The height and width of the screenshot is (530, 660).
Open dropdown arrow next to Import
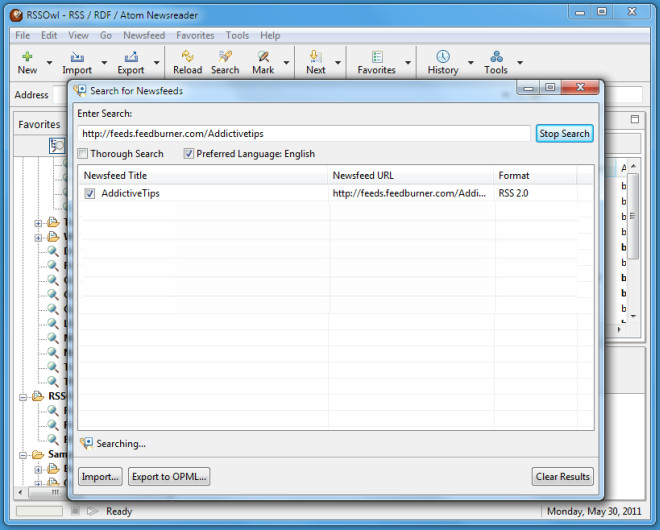(104, 63)
